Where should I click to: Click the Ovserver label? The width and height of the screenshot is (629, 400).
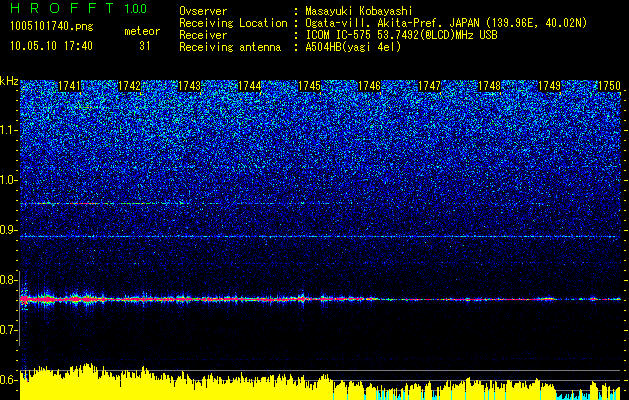click(x=203, y=11)
